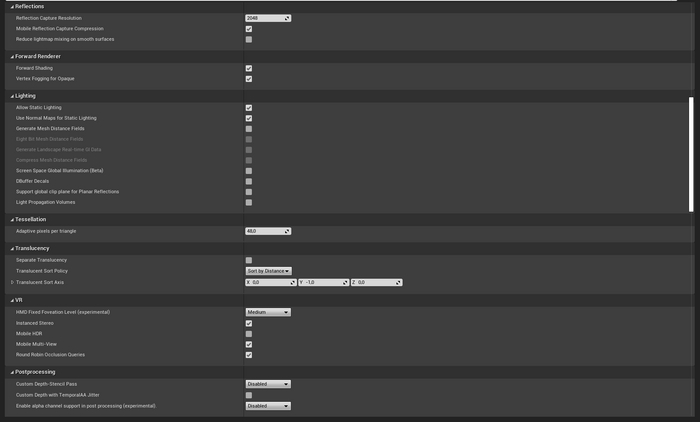
Task: Collapse the VR category header
Action: pos(12,300)
